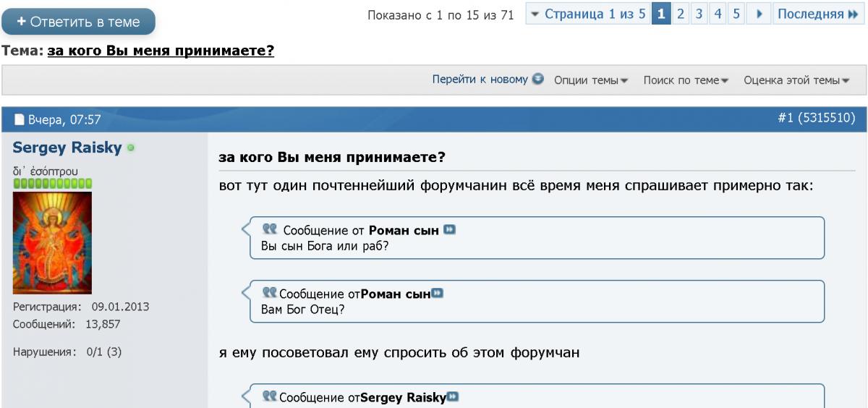Open the 'Страница 1 из 5' page selector
The height and width of the screenshot is (408, 868).
(x=587, y=14)
